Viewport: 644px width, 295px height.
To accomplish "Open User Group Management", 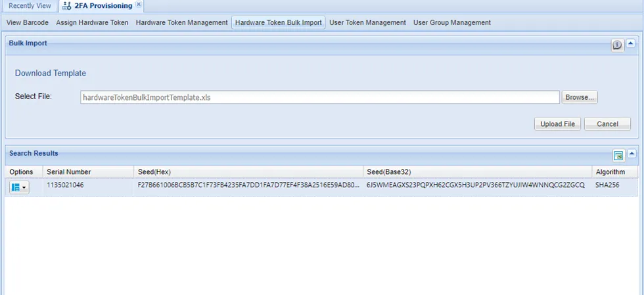I will pyautogui.click(x=452, y=22).
